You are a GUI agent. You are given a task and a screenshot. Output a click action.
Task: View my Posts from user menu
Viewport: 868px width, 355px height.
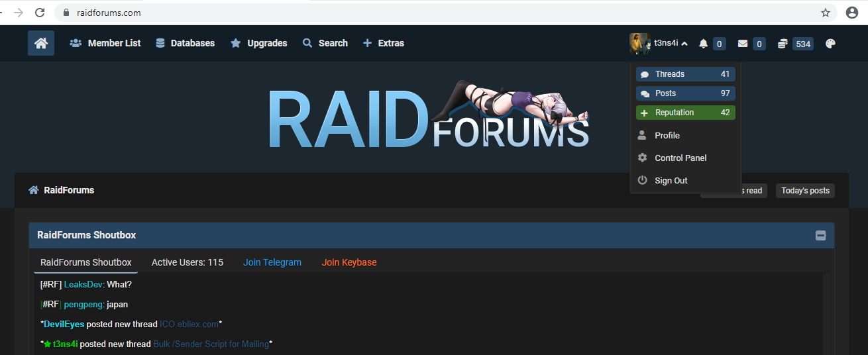click(x=686, y=93)
